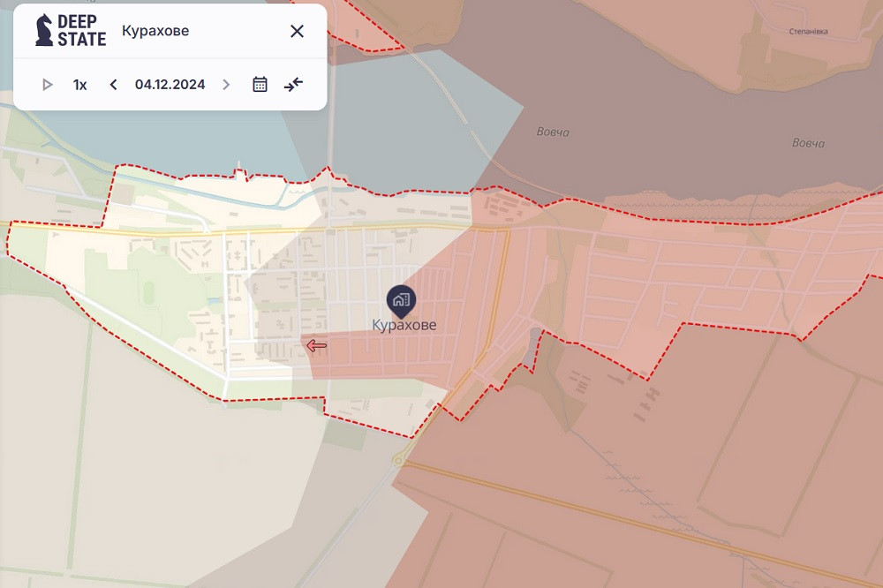Change the 1x playback speed
The image size is (883, 588).
pyautogui.click(x=80, y=85)
